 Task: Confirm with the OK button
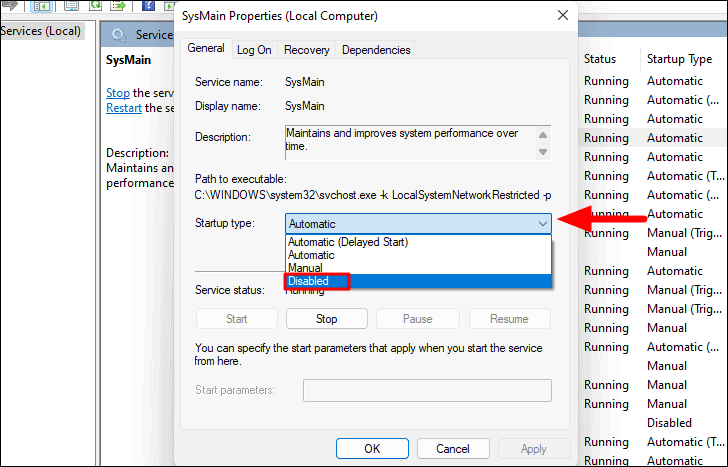[371, 449]
